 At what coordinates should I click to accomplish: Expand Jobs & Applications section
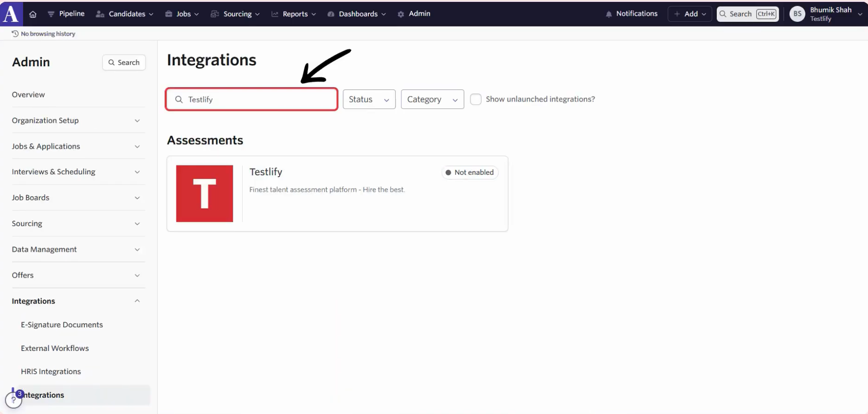78,146
